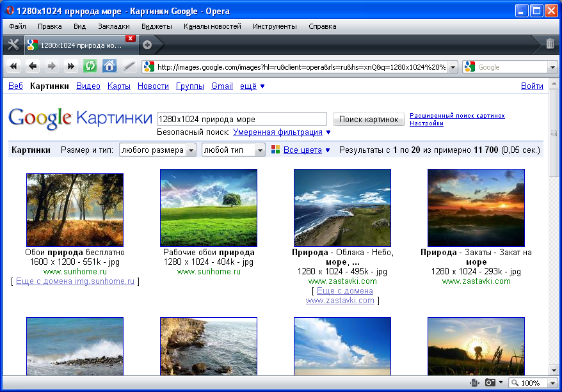Open the Новости link
562x392 pixels.
coord(153,86)
